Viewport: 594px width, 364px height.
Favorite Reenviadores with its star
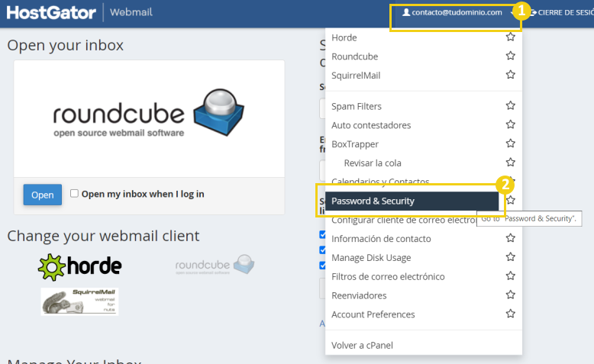[x=510, y=295]
